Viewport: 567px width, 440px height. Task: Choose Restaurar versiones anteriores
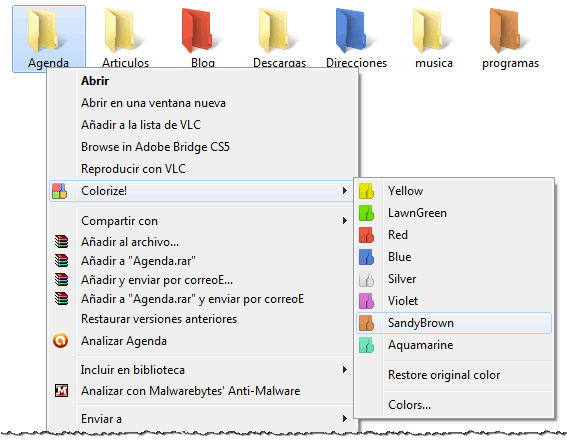pyautogui.click(x=159, y=319)
